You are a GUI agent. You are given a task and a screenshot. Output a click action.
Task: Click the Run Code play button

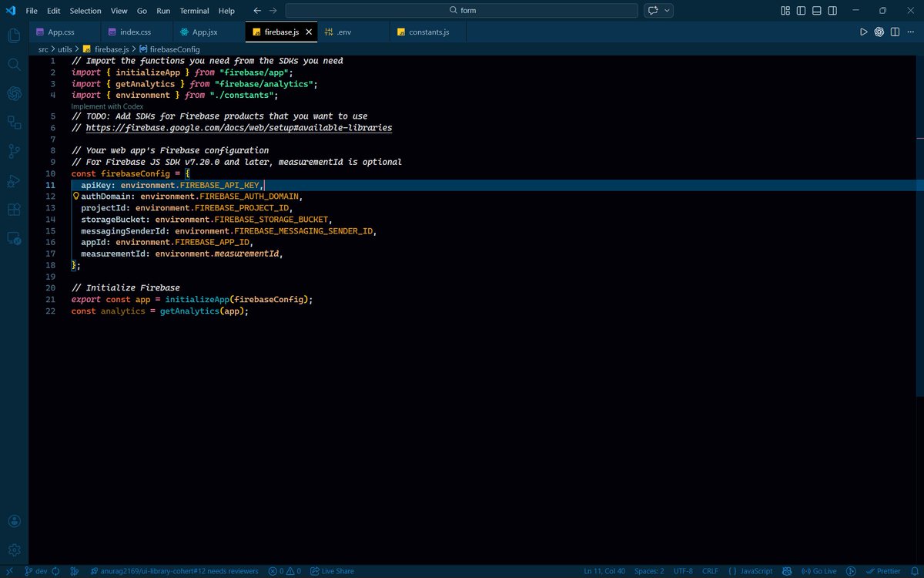(x=863, y=32)
